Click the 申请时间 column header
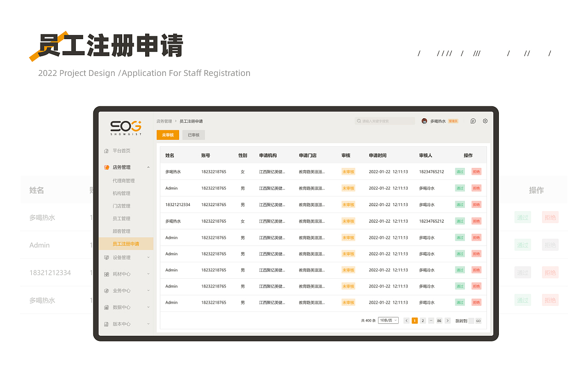The image size is (588, 368). pos(378,155)
